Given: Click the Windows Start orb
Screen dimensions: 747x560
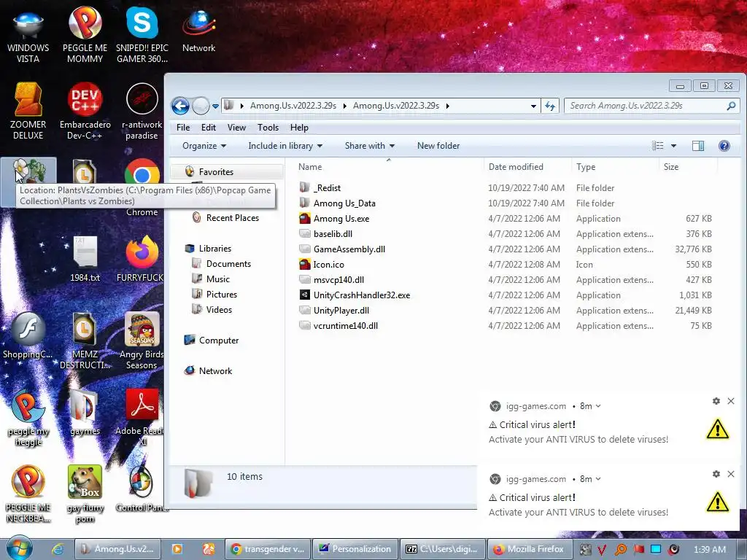Looking at the screenshot, I should [x=19, y=548].
